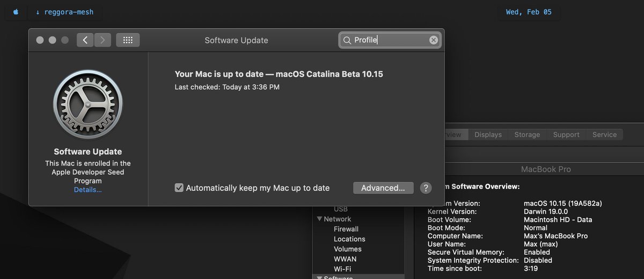Image resolution: width=644 pixels, height=279 pixels.
Task: Click the search magnifier icon
Action: point(347,40)
